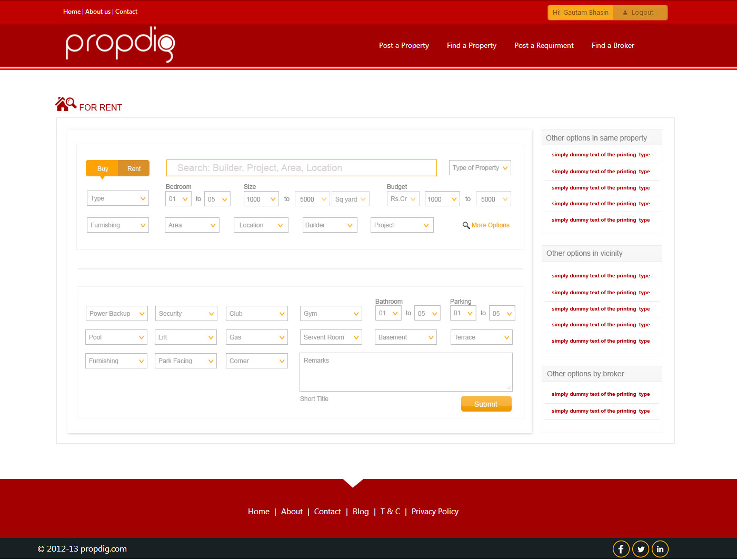Go to About us from the top menu
This screenshot has height=560, width=737.
pos(98,12)
